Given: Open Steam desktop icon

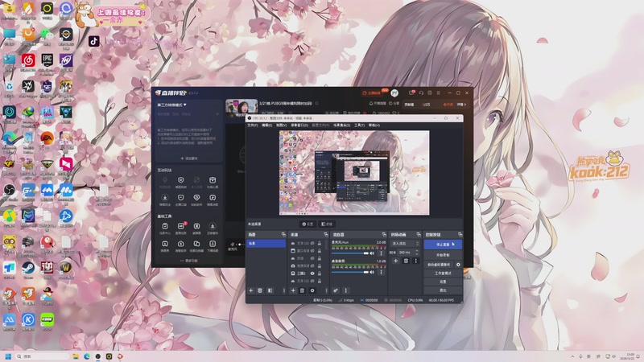Looking at the screenshot, I should point(28,269).
